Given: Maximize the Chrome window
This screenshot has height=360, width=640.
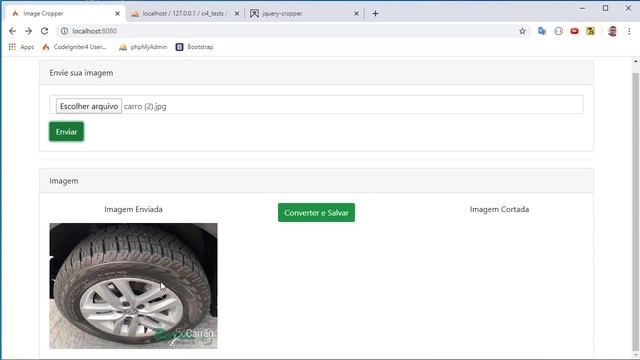Looking at the screenshot, I should (605, 8).
